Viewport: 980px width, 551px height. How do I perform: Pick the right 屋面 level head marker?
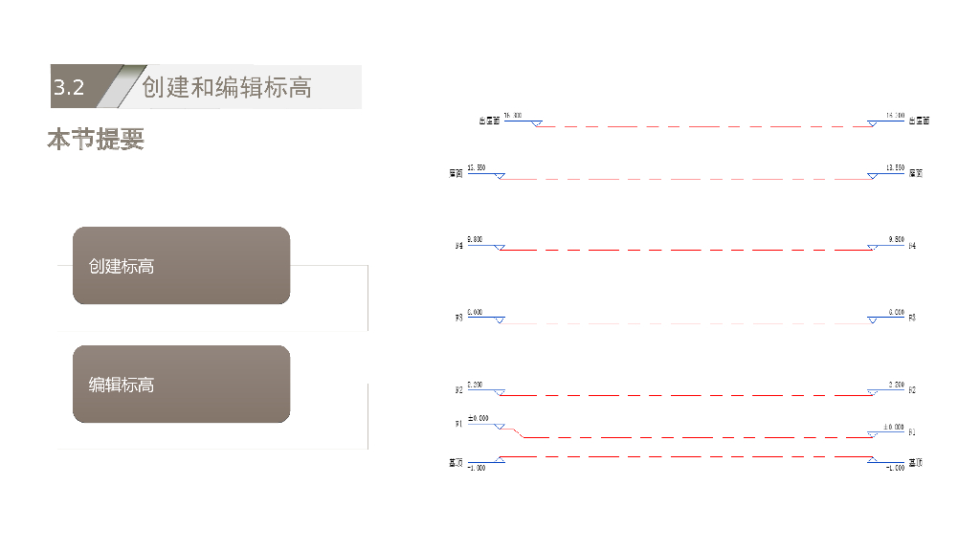coord(872,176)
